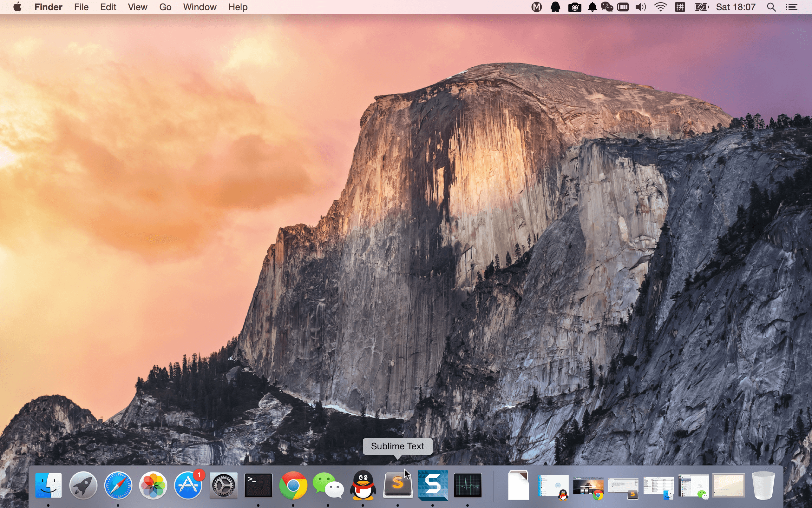This screenshot has height=508, width=812.
Task: Open the Go menu
Action: tap(166, 7)
